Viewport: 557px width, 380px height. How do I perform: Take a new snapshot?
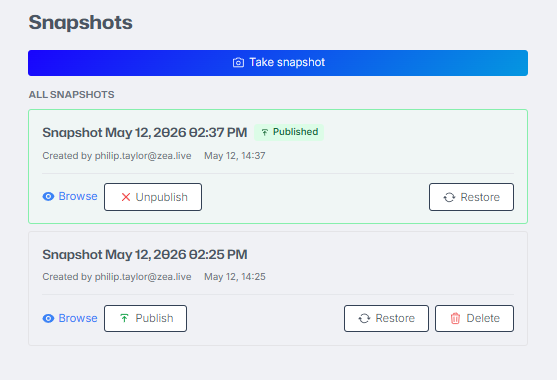(278, 63)
